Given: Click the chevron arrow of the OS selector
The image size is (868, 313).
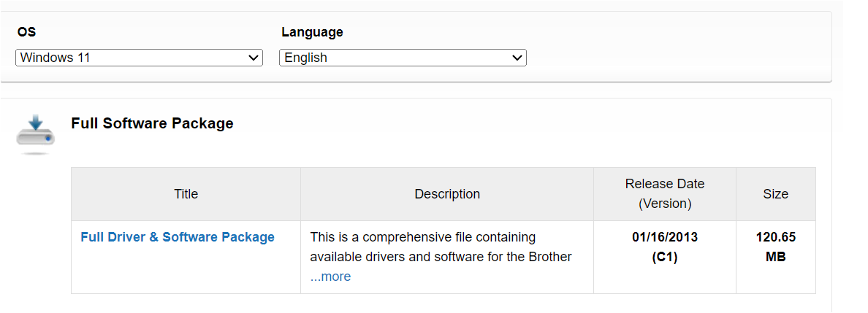Looking at the screenshot, I should point(254,58).
